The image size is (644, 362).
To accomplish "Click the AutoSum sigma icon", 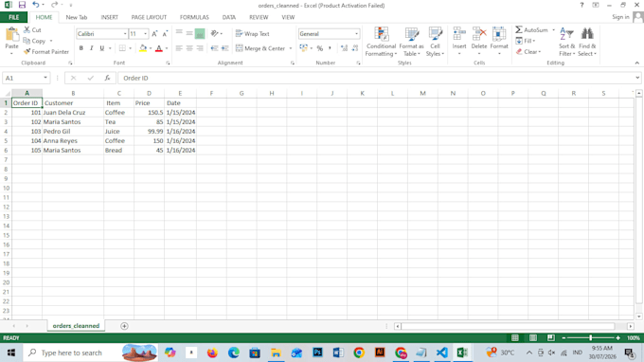I will coord(519,29).
